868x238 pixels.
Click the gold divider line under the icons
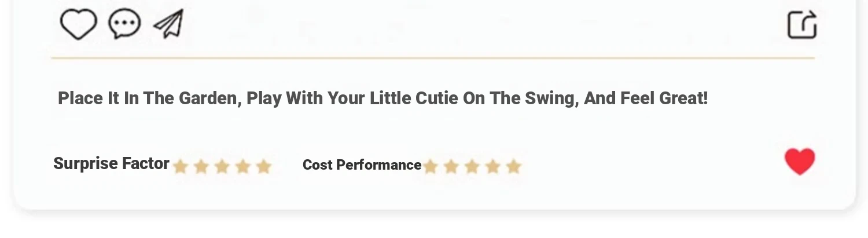tap(433, 58)
